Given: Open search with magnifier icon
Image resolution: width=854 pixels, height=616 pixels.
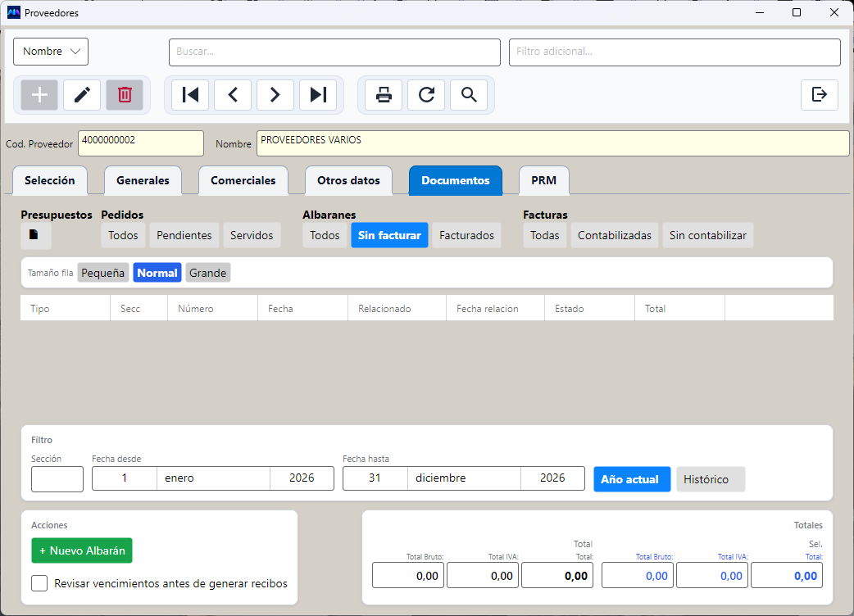Looking at the screenshot, I should click(469, 95).
